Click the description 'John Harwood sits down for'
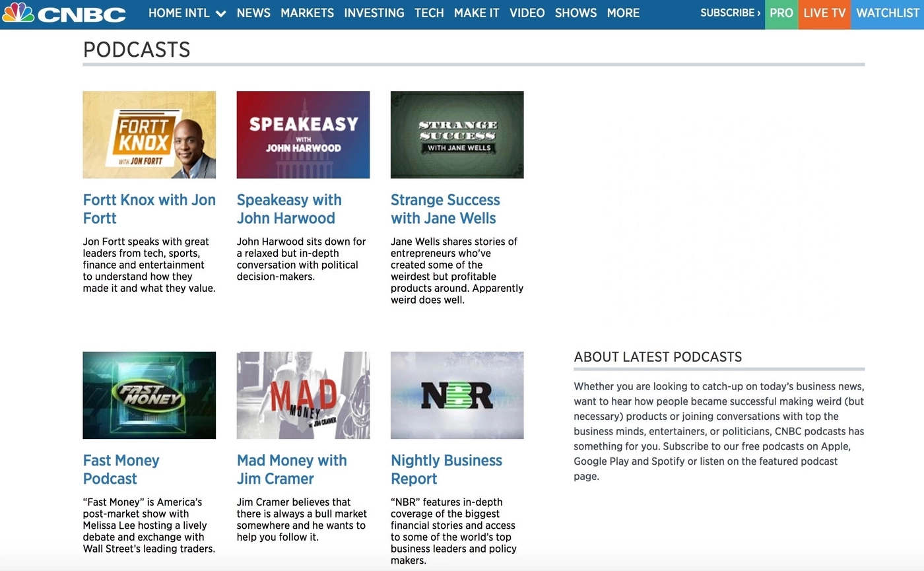The height and width of the screenshot is (571, 924). pos(302,259)
